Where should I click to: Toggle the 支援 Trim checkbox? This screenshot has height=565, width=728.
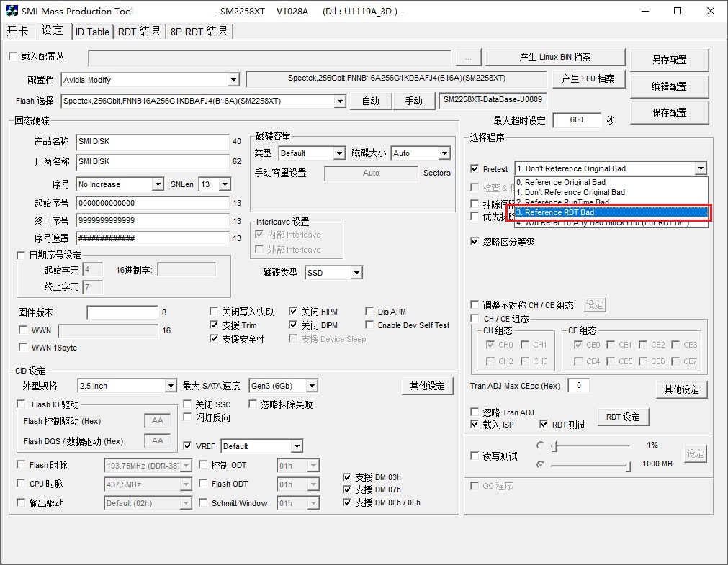pos(215,325)
